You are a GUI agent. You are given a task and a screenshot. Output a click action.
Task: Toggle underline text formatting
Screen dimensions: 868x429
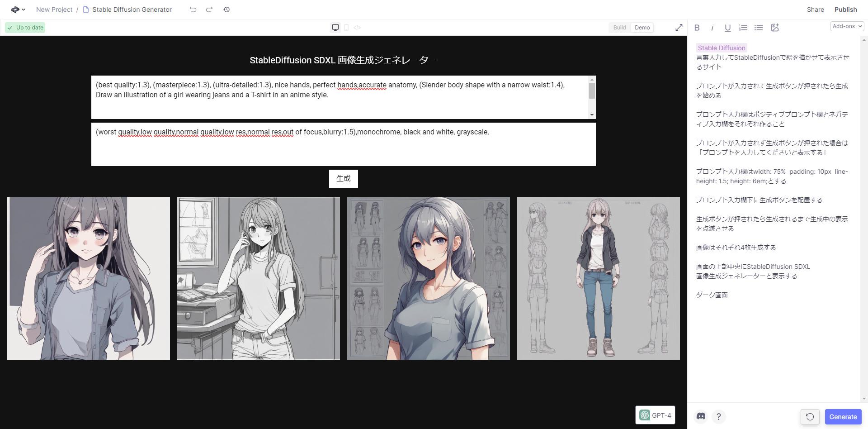click(727, 28)
